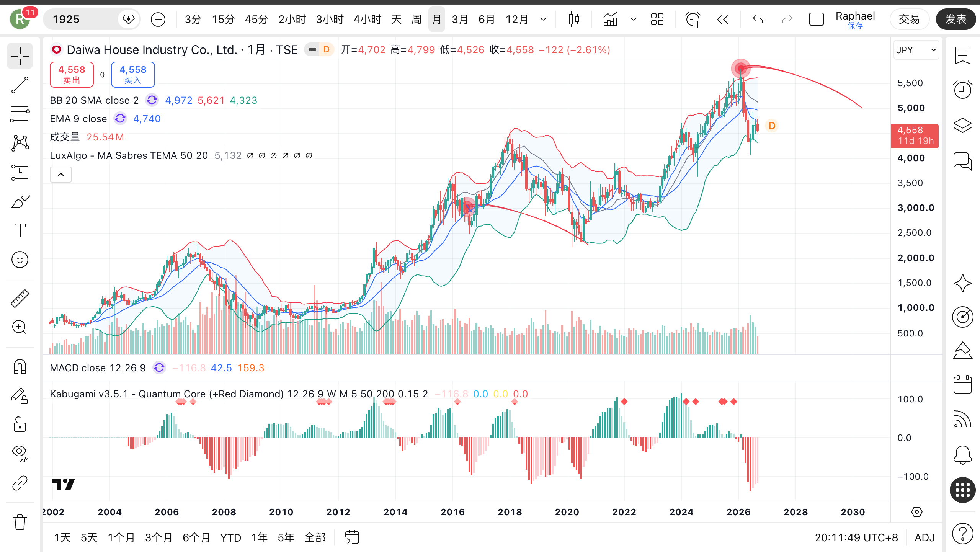Screen dimensions: 980x552
Task: Toggle the layout setup square
Action: click(816, 19)
